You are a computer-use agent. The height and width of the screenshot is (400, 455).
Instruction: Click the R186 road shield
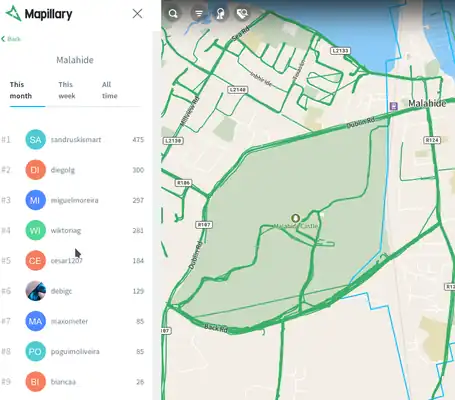coord(183,183)
